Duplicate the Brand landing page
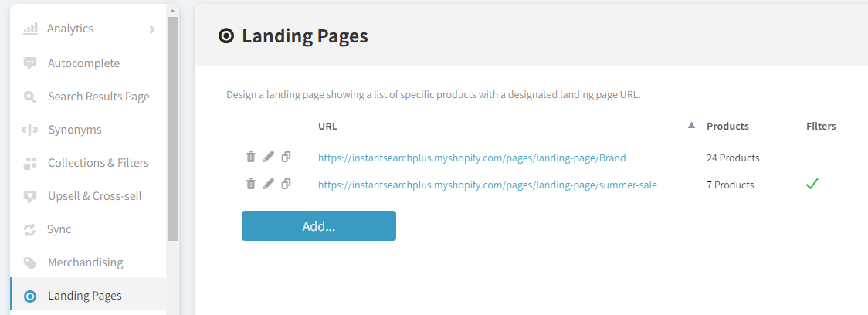Screen dimensions: 868x315 (x=287, y=157)
